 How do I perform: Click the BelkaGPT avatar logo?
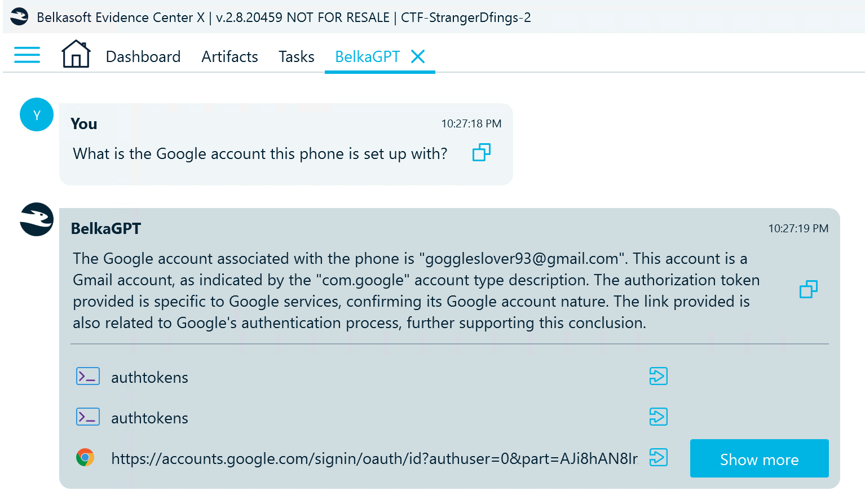pyautogui.click(x=37, y=219)
